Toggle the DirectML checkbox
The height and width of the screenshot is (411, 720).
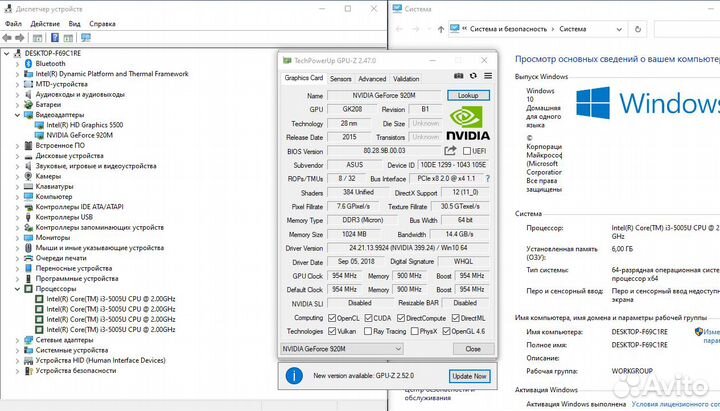(x=456, y=318)
